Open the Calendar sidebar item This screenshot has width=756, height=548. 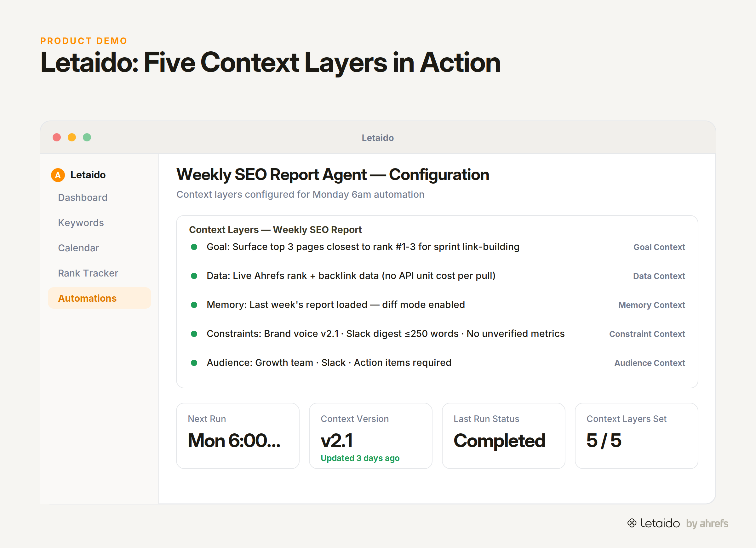tap(79, 248)
